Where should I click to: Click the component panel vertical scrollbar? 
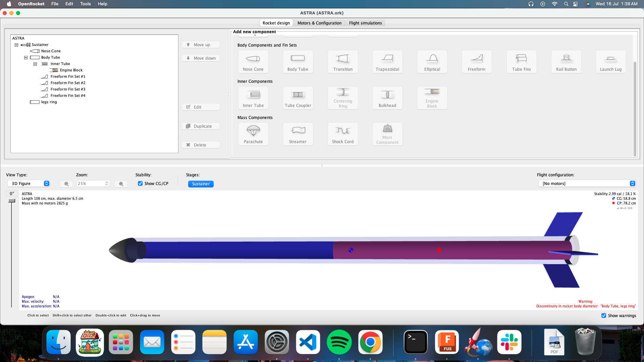(635, 109)
